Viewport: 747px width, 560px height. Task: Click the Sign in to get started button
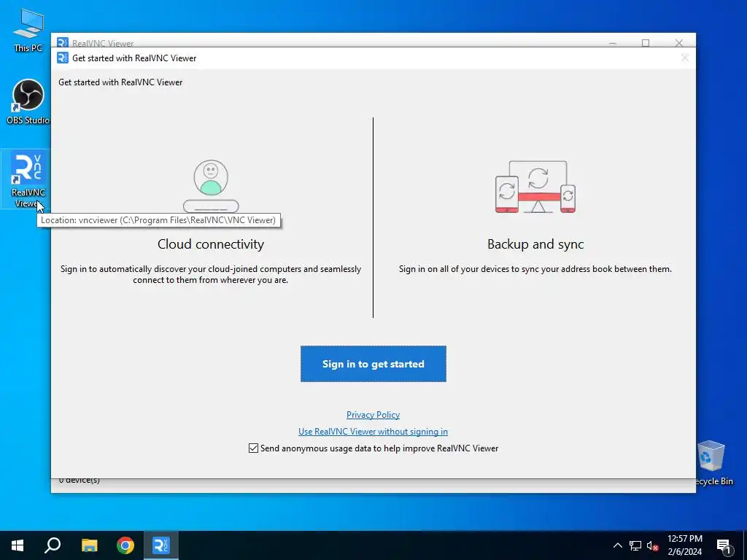click(373, 364)
